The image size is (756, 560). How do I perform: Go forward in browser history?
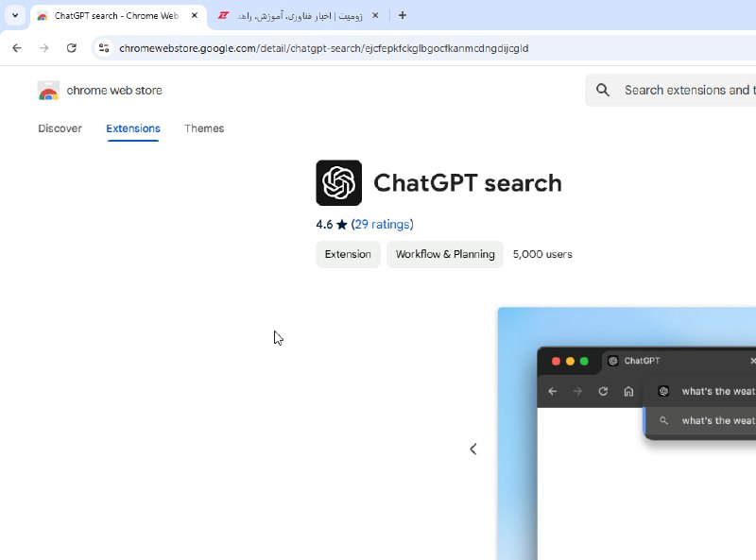point(43,48)
